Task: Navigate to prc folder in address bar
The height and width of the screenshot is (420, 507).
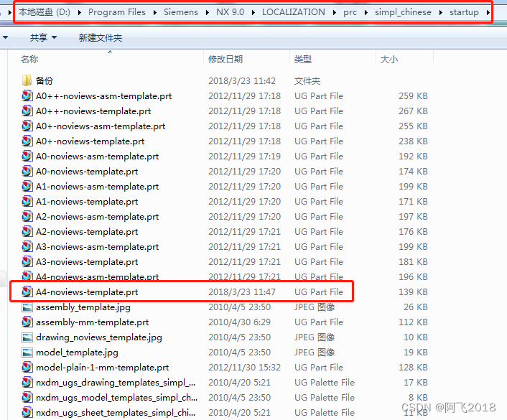Action: click(350, 12)
